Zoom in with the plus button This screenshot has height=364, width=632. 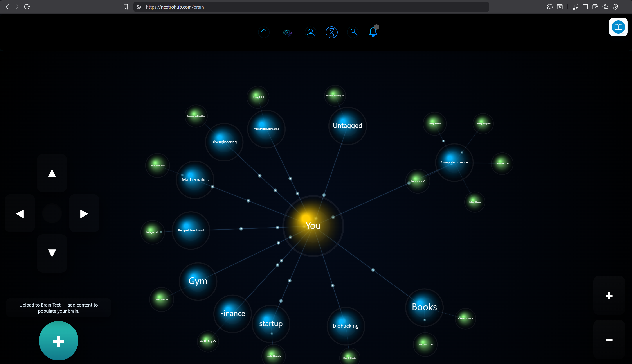pos(609,296)
